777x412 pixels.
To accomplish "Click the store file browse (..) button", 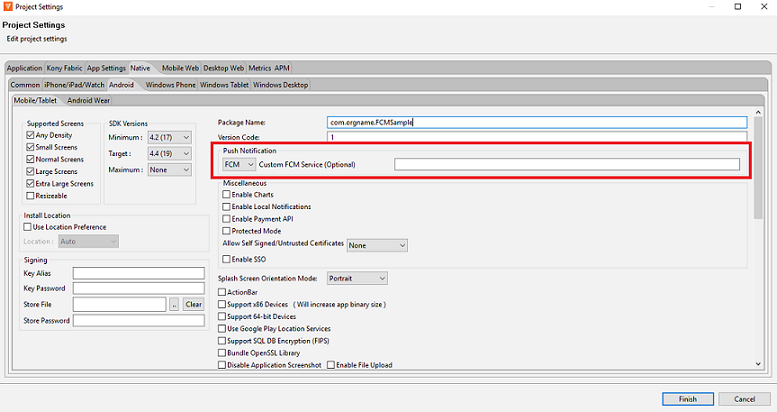I will click(174, 304).
